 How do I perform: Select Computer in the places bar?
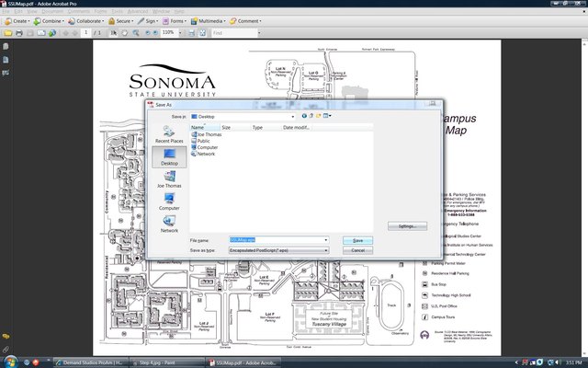[169, 201]
